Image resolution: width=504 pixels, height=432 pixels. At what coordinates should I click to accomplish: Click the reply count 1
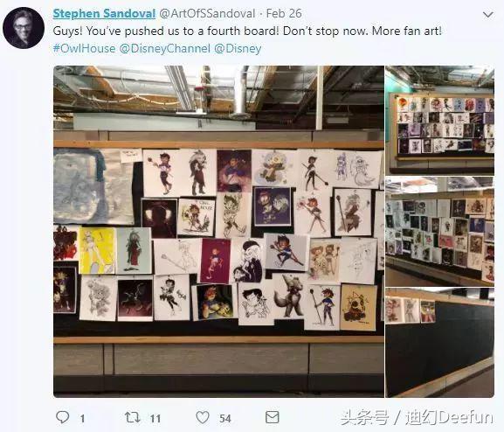(83, 419)
